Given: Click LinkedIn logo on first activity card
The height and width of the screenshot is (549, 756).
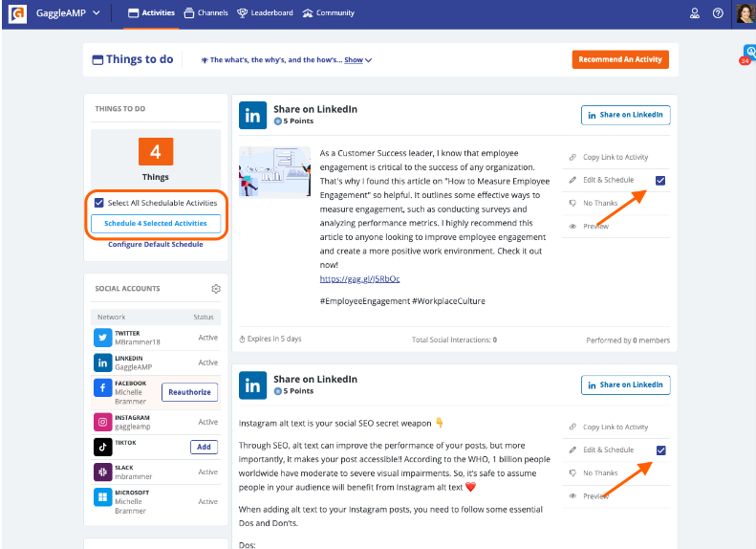Looking at the screenshot, I should [252, 116].
